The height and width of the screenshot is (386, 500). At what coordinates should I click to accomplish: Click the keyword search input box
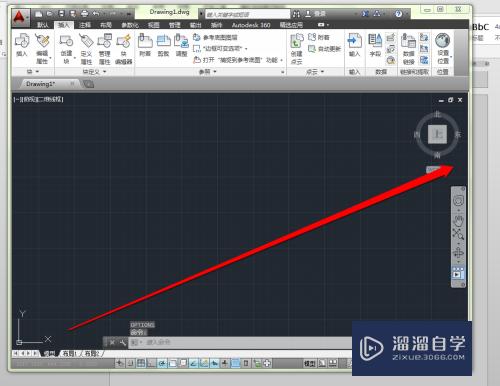pyautogui.click(x=248, y=14)
